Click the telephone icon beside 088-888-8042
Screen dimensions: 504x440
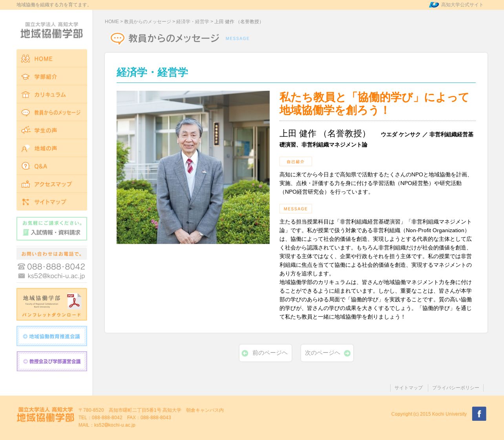(22, 267)
